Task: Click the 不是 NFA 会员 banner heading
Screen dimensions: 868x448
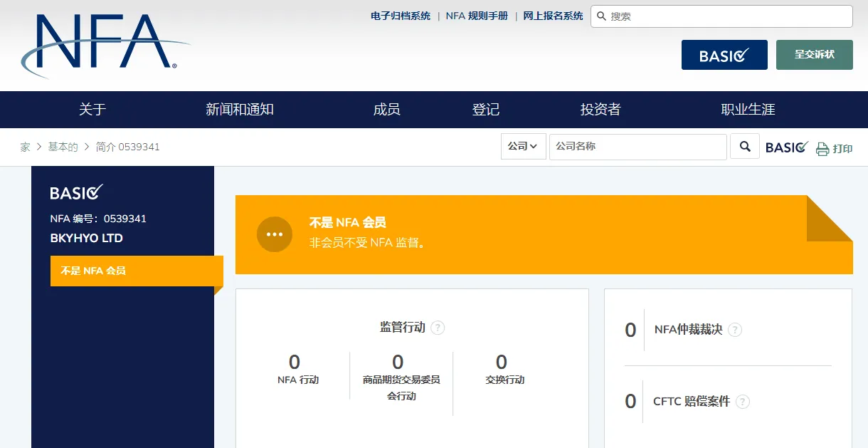Action: [x=348, y=223]
